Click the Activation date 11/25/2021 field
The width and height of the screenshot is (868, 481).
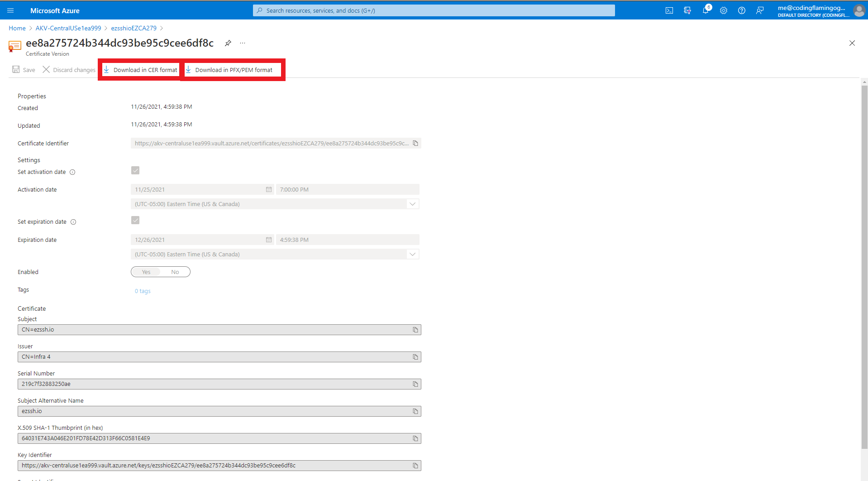(202, 189)
